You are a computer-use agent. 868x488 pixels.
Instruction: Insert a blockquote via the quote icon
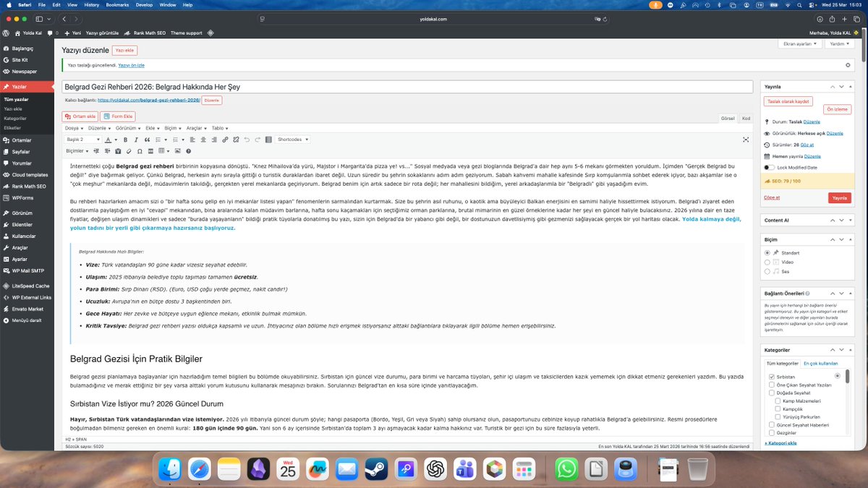click(147, 140)
